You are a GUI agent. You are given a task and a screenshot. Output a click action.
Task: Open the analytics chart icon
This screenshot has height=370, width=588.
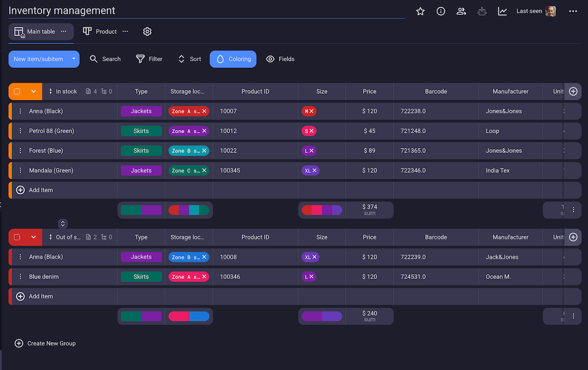pos(502,11)
